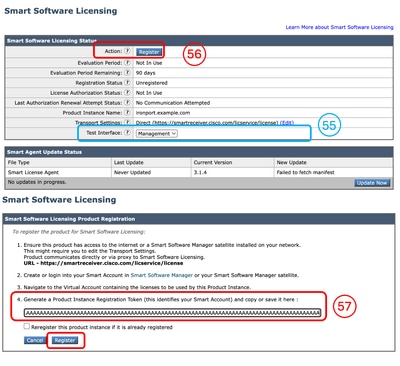This screenshot has width=400, height=366.
Task: Click help icon beside Product Instance Name
Action: (127, 112)
